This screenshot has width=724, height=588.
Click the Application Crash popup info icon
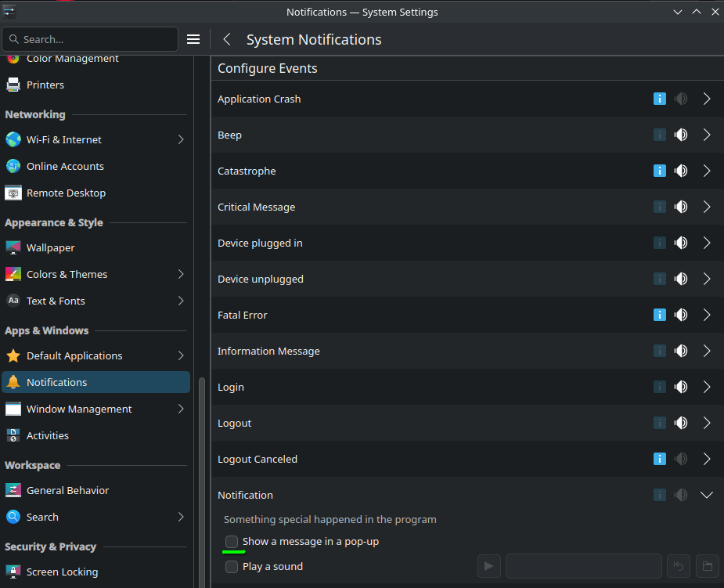659,99
